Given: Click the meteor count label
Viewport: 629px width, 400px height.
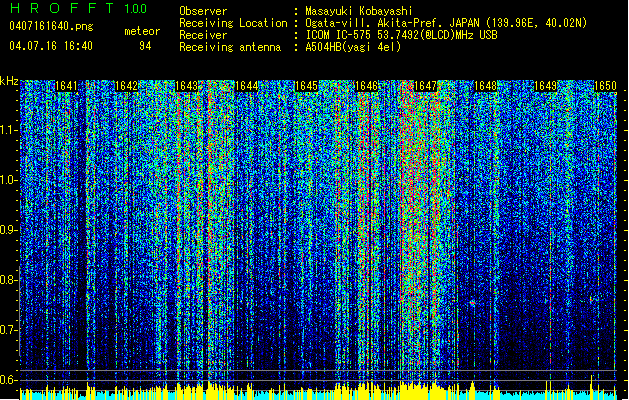Looking at the screenshot, I should click(142, 31).
